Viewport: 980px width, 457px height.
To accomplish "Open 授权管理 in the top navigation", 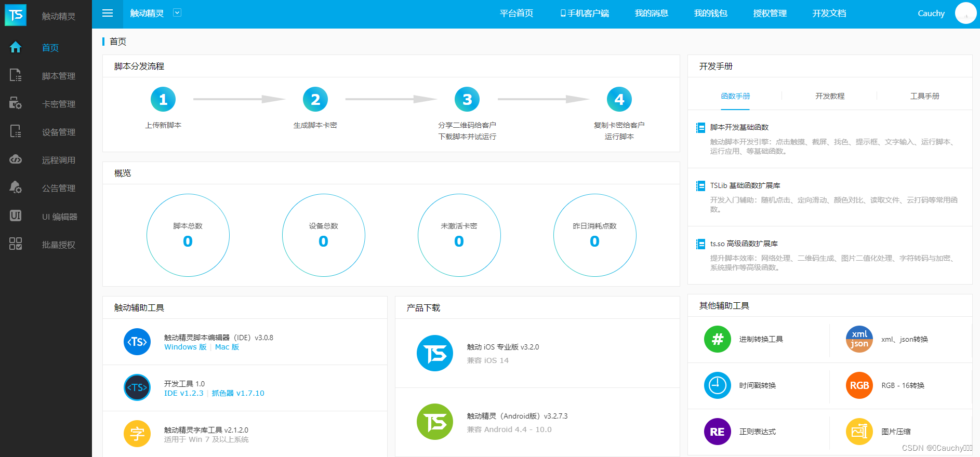I will click(x=770, y=14).
